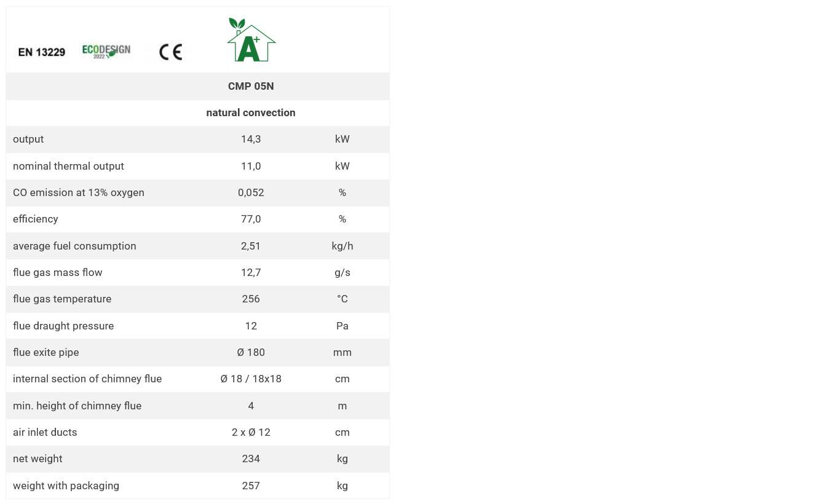Click the CO emission value 0,052
The image size is (830, 504).
pos(251,192)
